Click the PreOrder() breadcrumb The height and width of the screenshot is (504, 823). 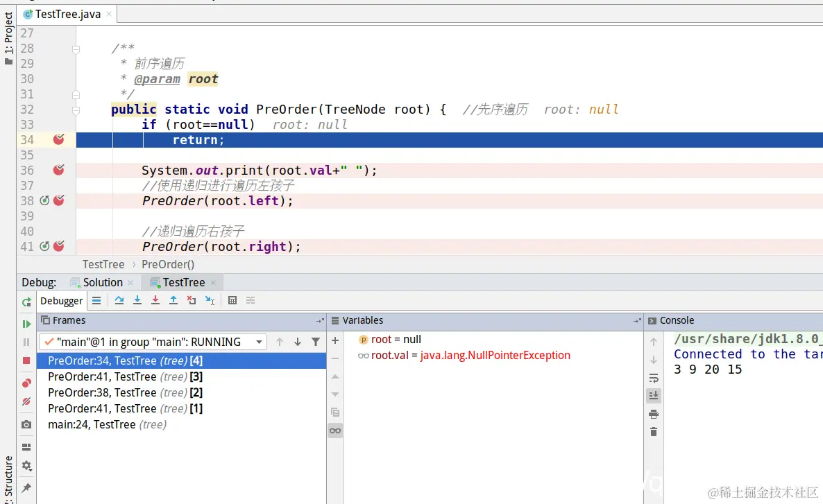168,264
